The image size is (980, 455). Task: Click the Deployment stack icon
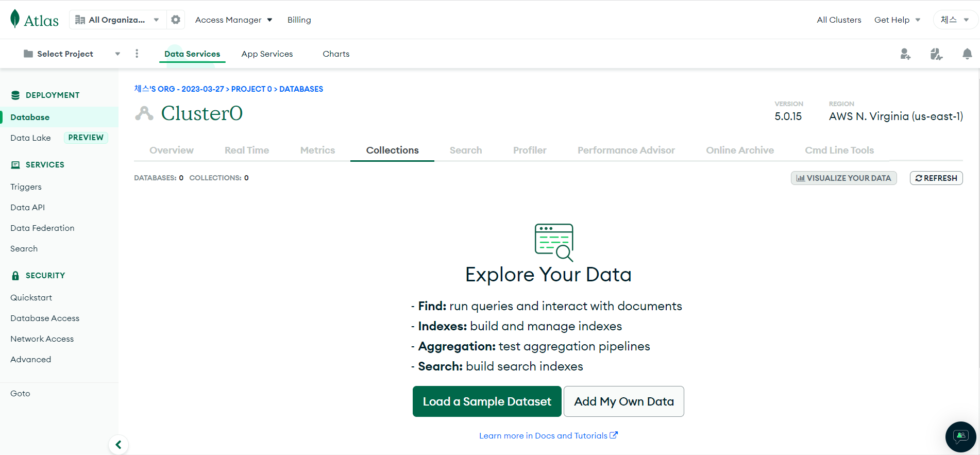tap(15, 95)
